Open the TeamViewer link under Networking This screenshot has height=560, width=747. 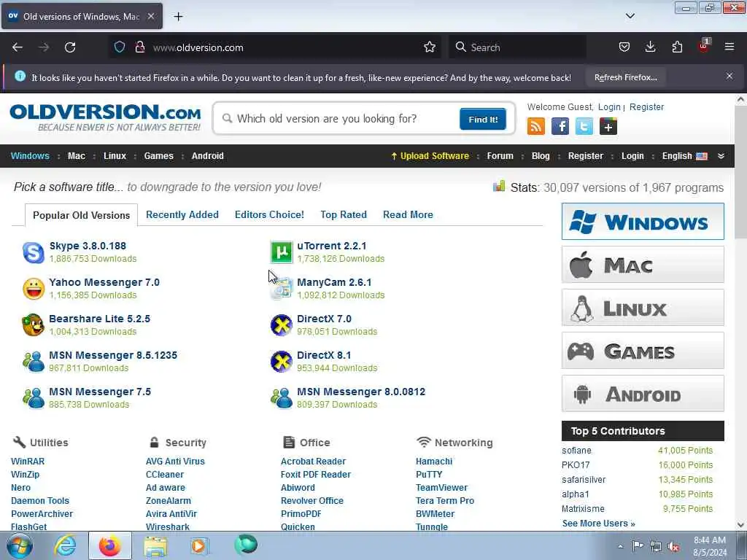(x=441, y=488)
